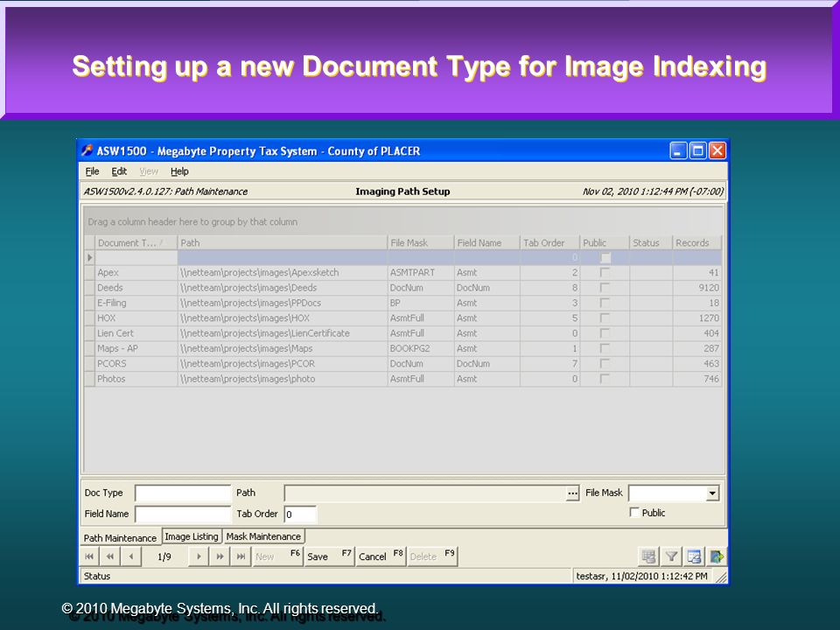The image size is (840, 630).
Task: Click the ASMTPART file mask cell
Action: [x=421, y=273]
